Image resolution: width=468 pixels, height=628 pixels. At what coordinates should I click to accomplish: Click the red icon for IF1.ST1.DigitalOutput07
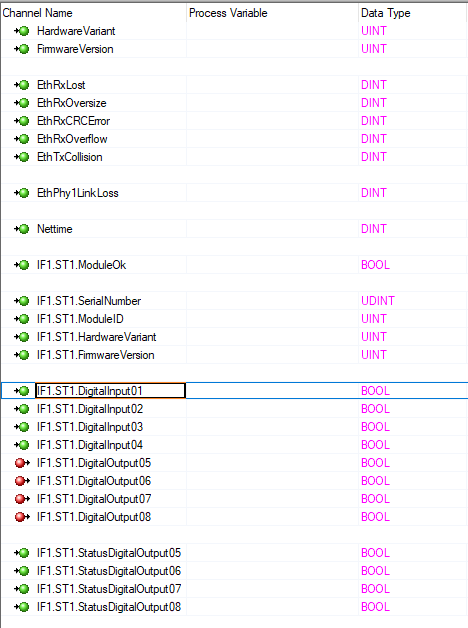pos(22,499)
